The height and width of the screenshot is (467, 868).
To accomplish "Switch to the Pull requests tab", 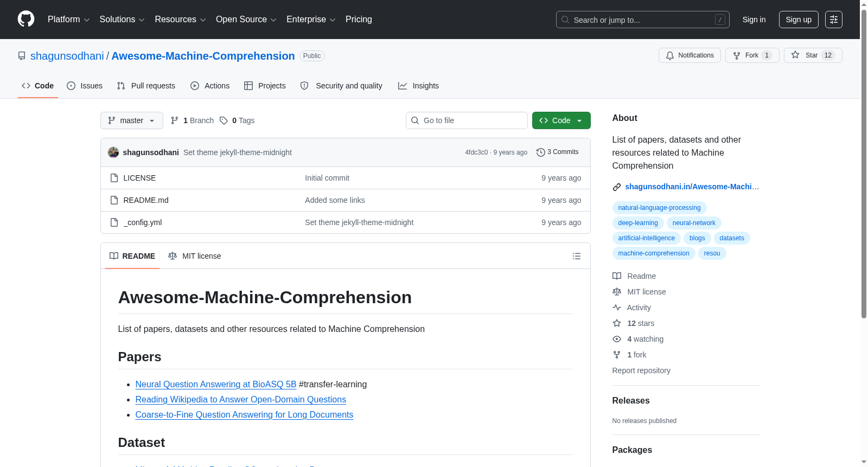I will 146,86.
